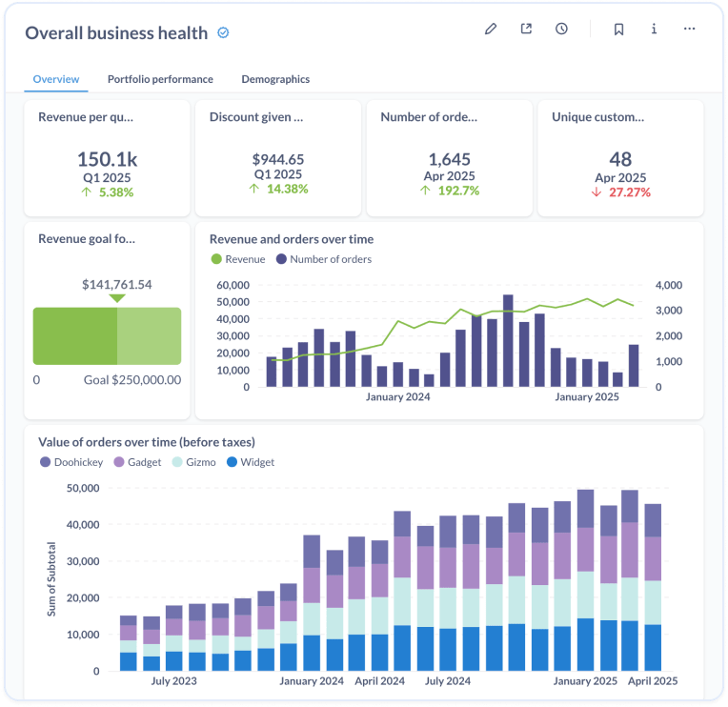This screenshot has width=728, height=707.
Task: Click the goal marker triangle on progress bar
Action: 116,298
